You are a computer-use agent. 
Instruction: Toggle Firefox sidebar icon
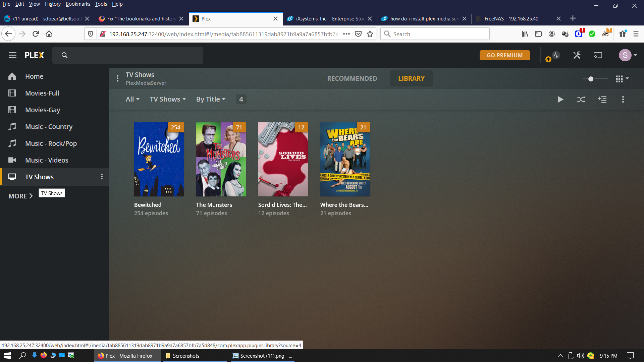coord(538,34)
